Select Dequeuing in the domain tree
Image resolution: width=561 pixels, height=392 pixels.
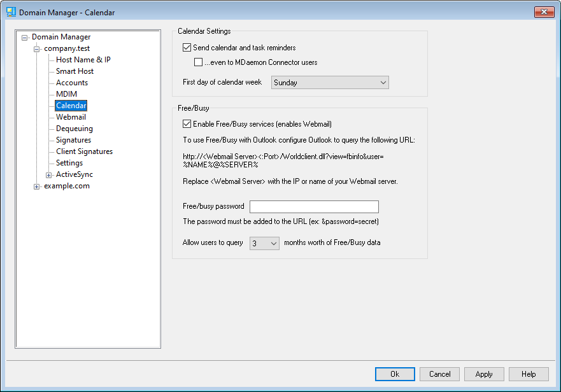point(74,129)
